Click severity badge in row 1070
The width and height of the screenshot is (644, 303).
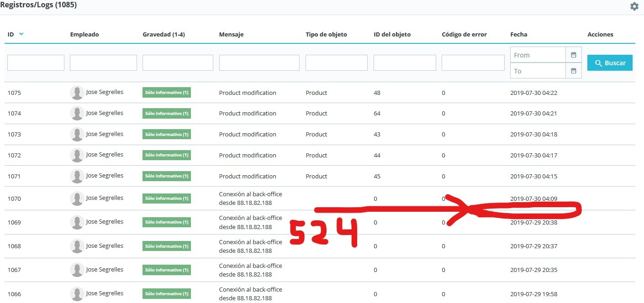coord(167,199)
